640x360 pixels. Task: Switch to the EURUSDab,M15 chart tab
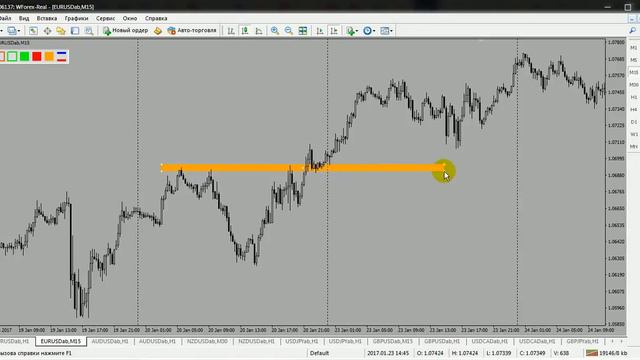pos(61,341)
